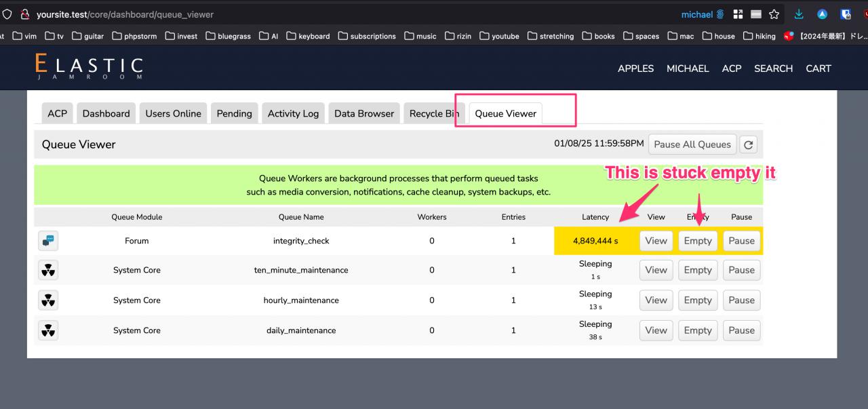Click the System Core icon for ten_minute_maintenance
868x409 pixels.
coord(48,270)
